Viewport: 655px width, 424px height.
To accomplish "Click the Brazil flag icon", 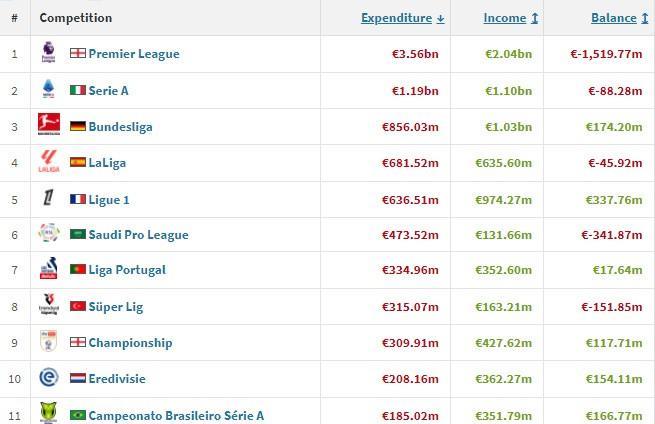I will point(77,415).
